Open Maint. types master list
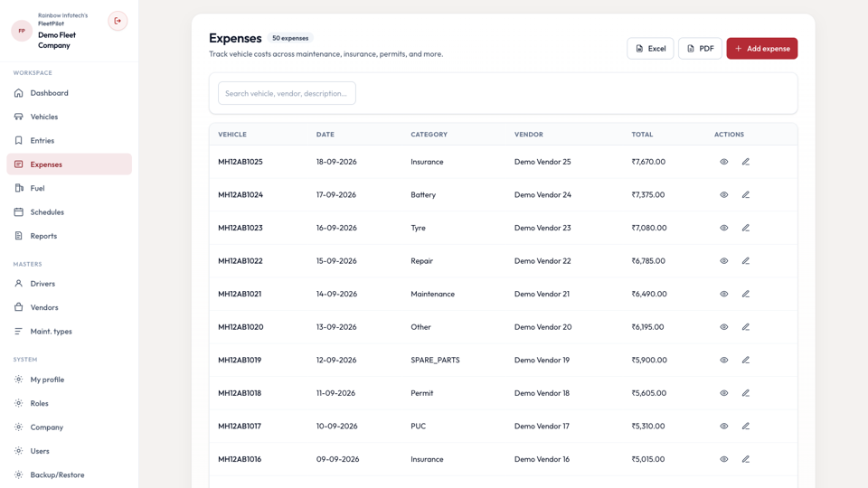 (x=70, y=331)
